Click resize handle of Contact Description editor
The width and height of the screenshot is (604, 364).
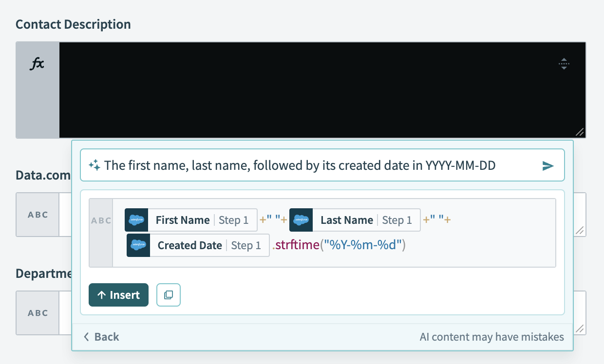579,132
